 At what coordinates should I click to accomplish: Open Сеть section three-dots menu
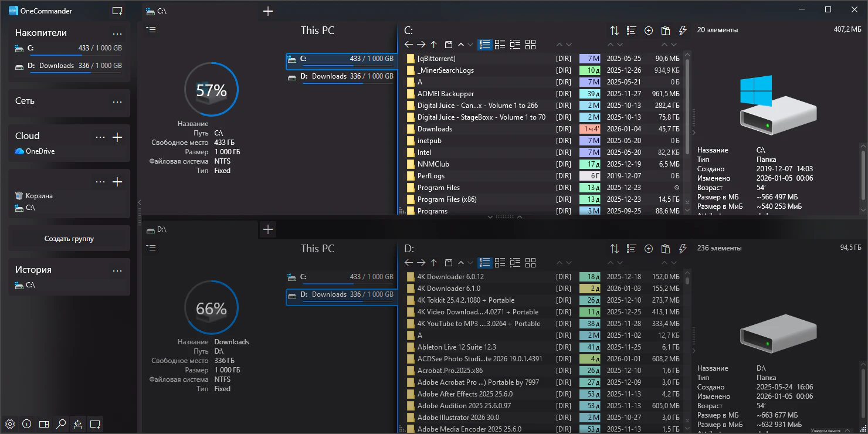[117, 102]
